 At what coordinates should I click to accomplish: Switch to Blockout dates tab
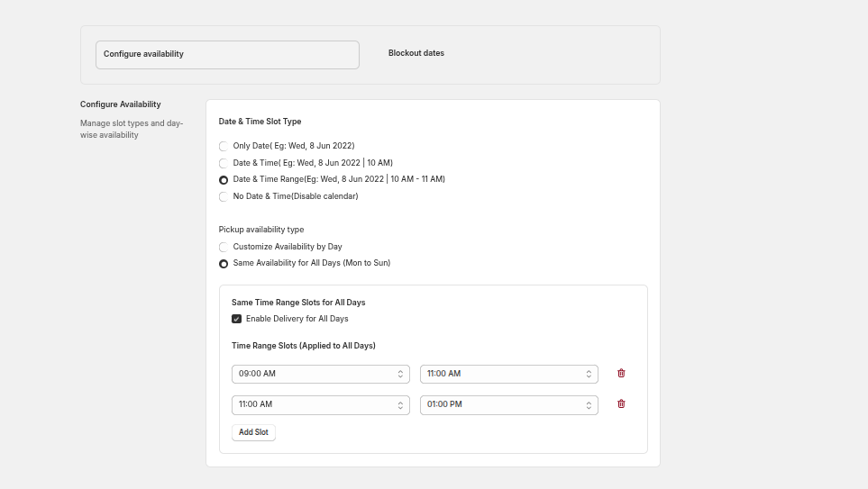(x=416, y=53)
